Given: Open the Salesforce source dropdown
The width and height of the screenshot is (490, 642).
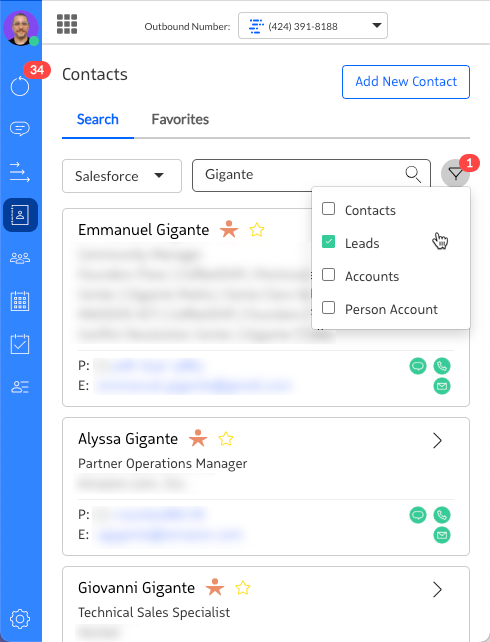Looking at the screenshot, I should coord(122,176).
